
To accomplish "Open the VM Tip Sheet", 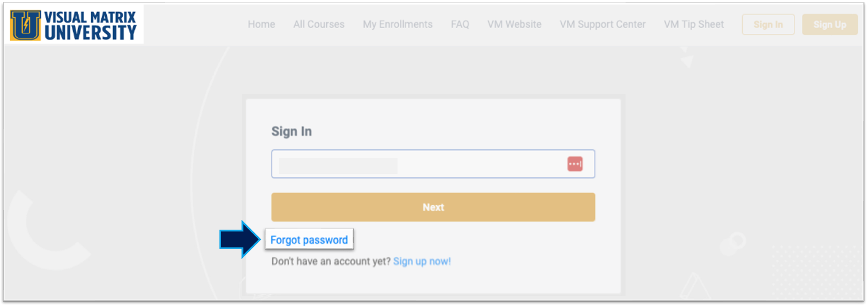I will tap(694, 25).
